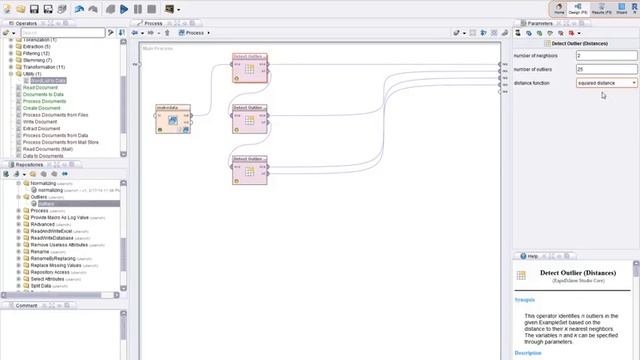The height and width of the screenshot is (360, 640).
Task: Click the auto-wire icon in Process toolbar
Action: (456, 33)
